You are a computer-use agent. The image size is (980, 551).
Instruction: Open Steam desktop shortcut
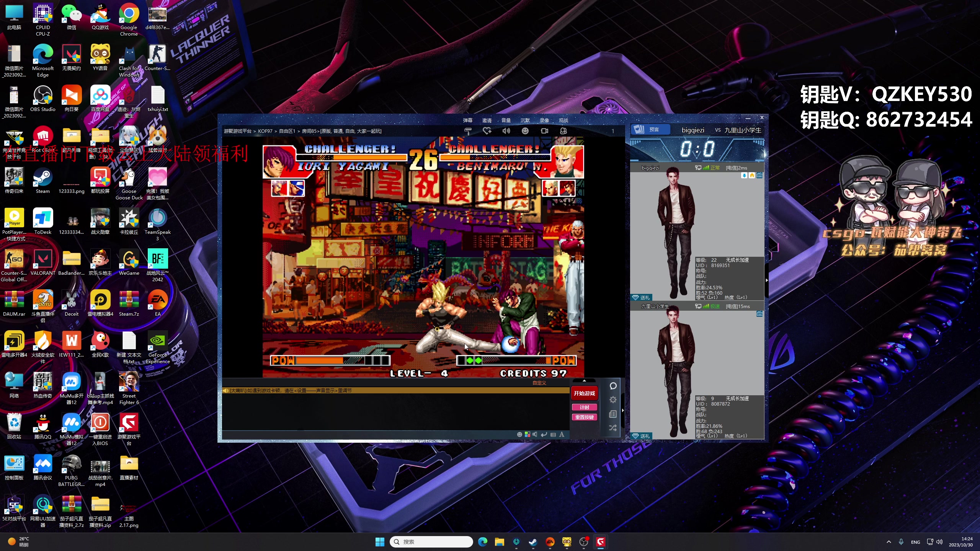pos(42,181)
